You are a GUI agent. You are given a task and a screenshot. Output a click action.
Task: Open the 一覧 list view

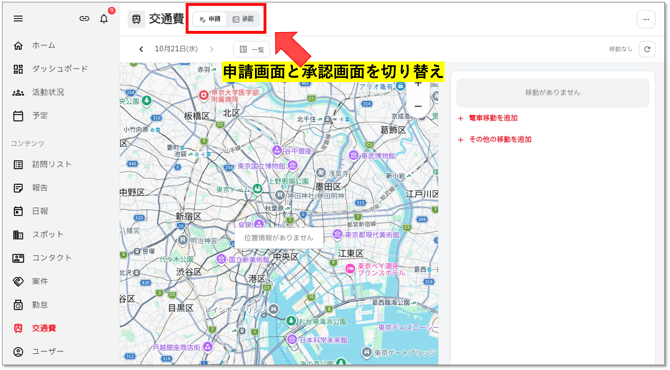click(252, 50)
